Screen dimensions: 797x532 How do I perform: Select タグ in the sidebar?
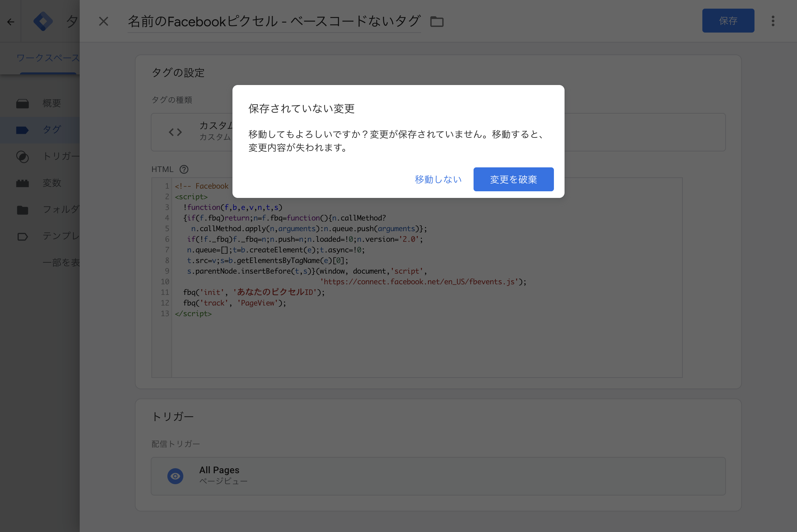click(40, 130)
